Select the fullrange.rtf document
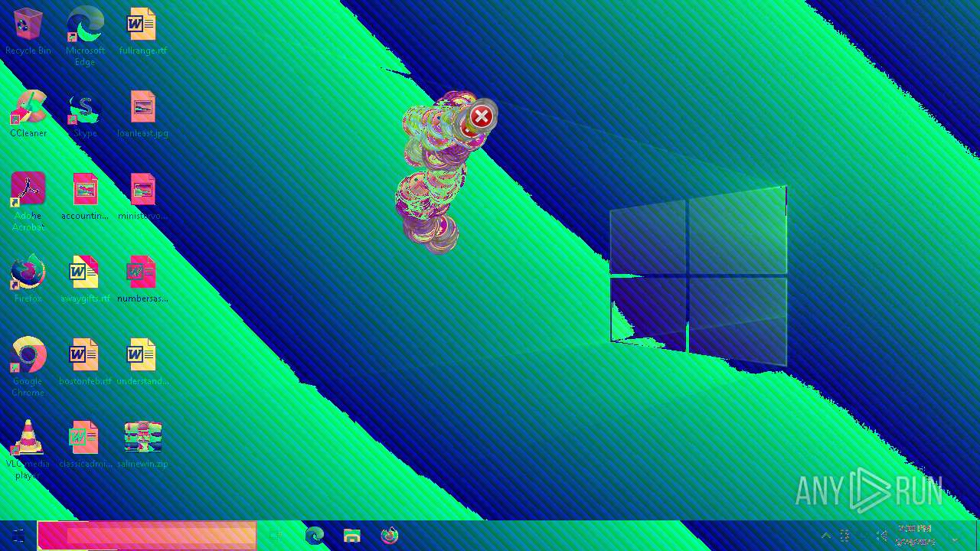 142,31
